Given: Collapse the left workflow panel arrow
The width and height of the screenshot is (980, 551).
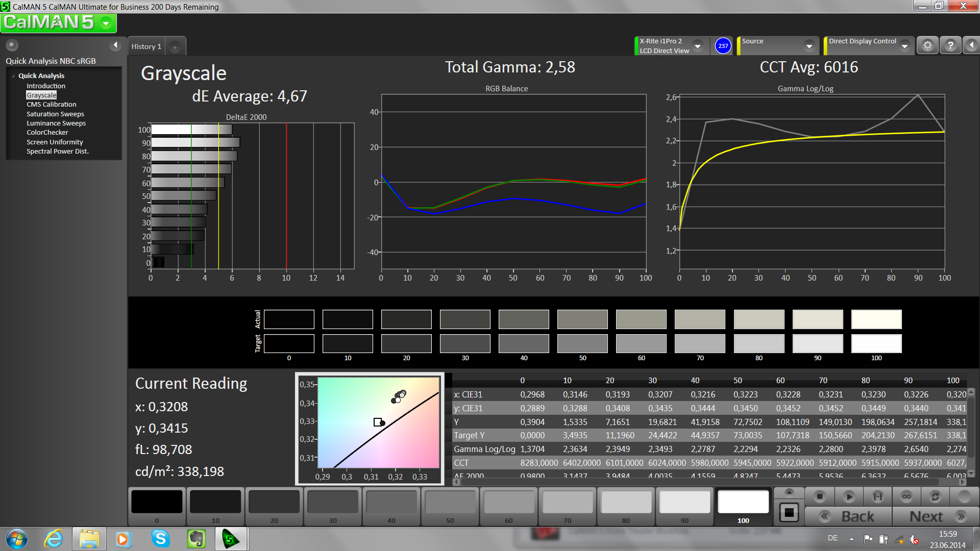Looking at the screenshot, I should pos(115,45).
